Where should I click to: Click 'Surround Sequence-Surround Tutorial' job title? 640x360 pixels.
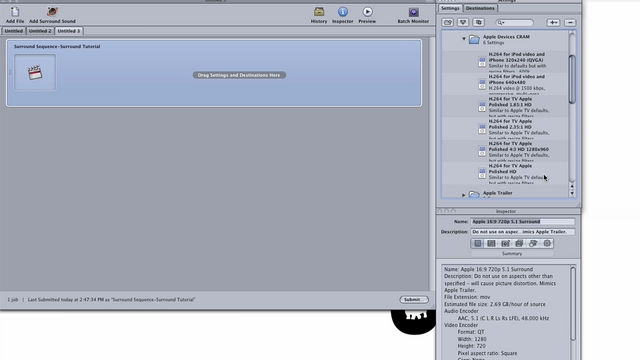(57, 47)
